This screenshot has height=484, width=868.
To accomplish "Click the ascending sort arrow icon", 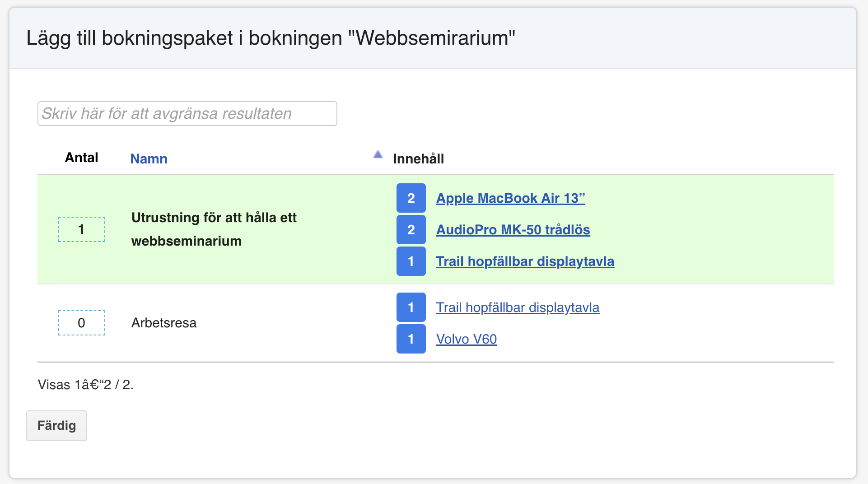I will pyautogui.click(x=378, y=155).
